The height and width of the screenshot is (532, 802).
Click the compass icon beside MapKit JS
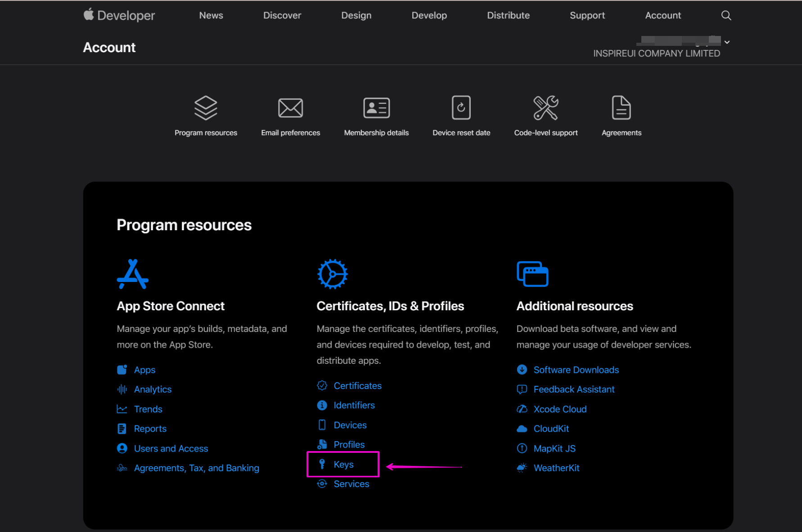click(522, 448)
